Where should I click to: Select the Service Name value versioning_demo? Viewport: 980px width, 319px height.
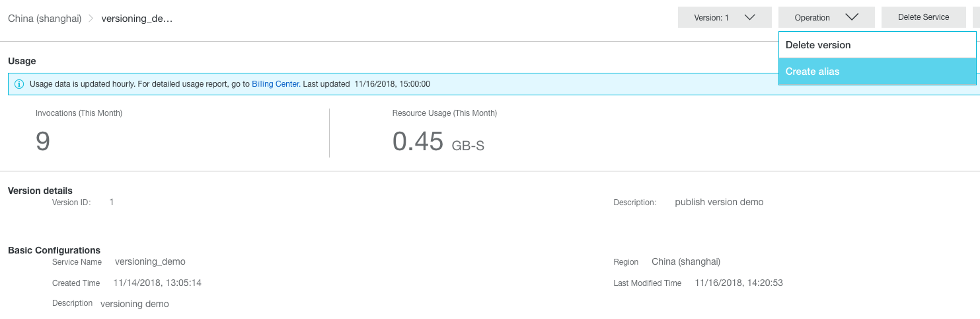coord(150,261)
